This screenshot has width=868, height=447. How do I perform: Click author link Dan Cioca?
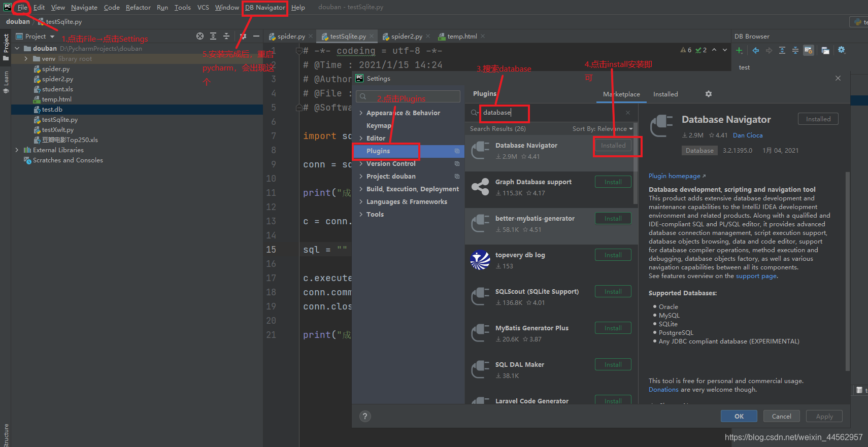[x=748, y=135]
